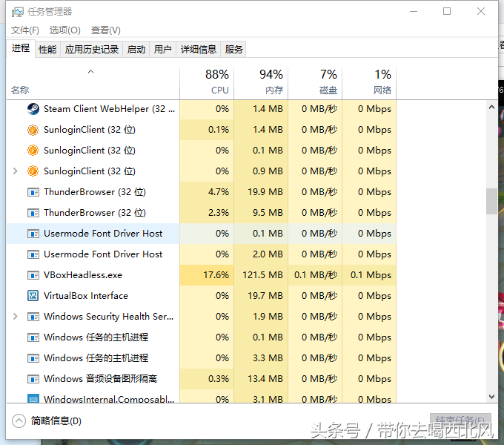Click the Windows 音频设备图形隔离 icon
Image resolution: width=504 pixels, height=445 pixels.
pos(33,379)
